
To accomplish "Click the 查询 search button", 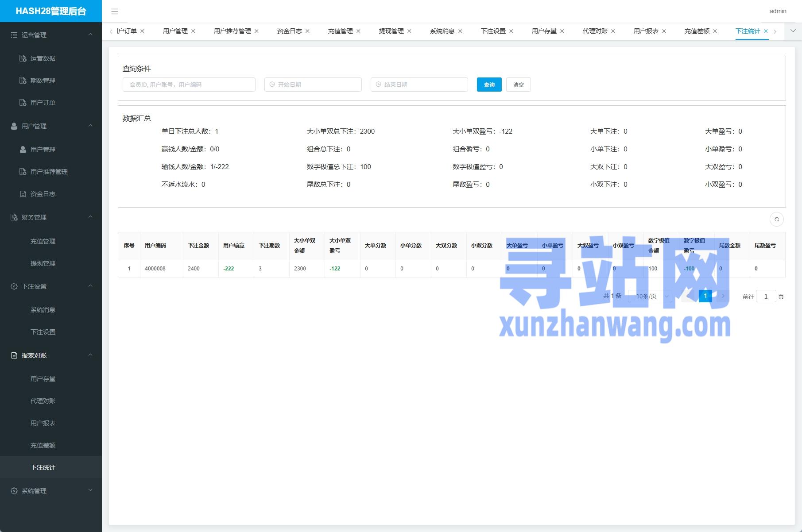I will tap(489, 85).
